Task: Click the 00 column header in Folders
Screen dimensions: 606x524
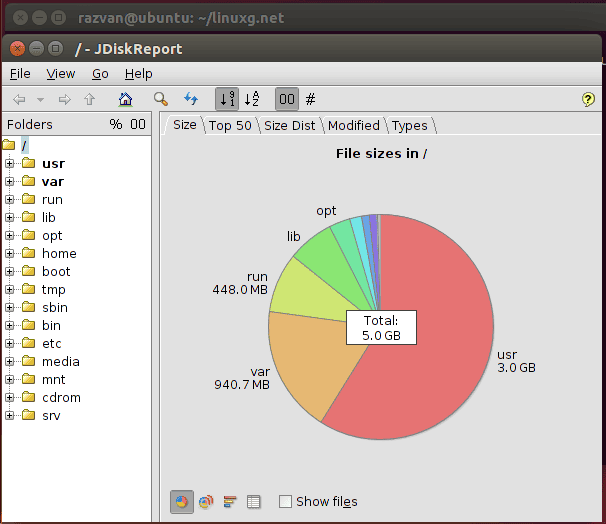Action: 138,124
